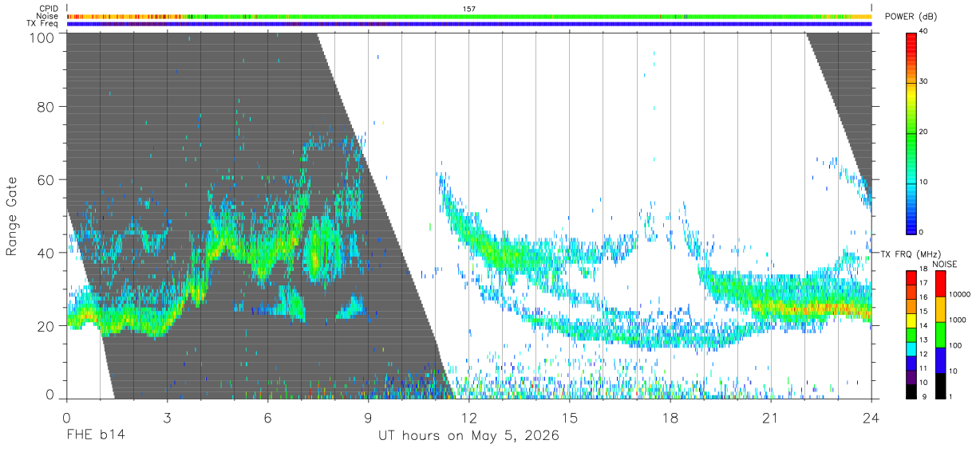Click the 24 hour tick on the UT axis
The height and width of the screenshot is (452, 980).
pos(871,418)
